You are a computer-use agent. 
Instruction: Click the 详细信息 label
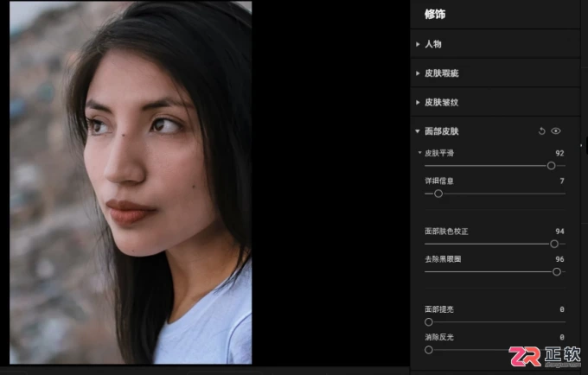pyautogui.click(x=439, y=181)
